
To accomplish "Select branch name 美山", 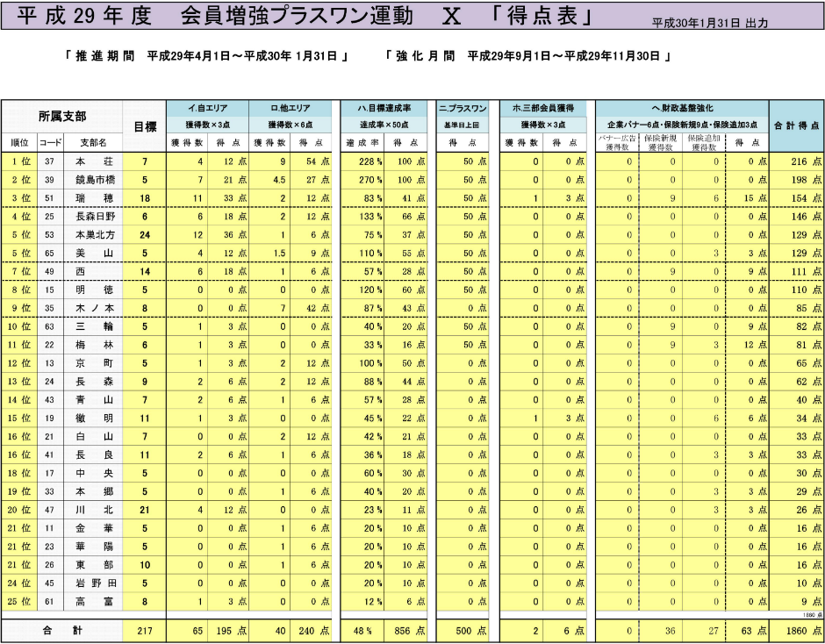I will 94,253.
